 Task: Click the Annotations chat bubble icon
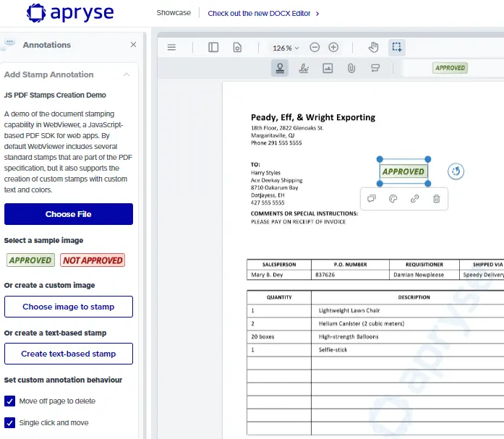pyautogui.click(x=9, y=44)
